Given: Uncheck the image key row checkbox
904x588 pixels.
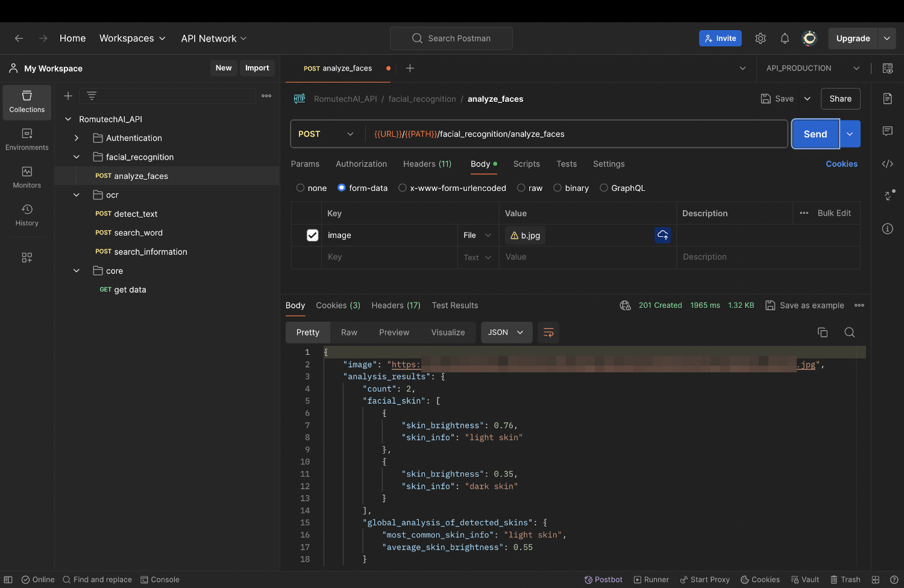Looking at the screenshot, I should (x=312, y=236).
